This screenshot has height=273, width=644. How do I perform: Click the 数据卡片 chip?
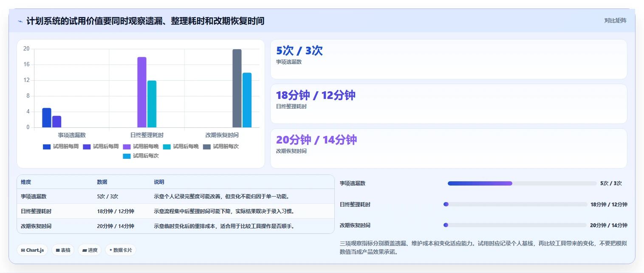click(121, 250)
